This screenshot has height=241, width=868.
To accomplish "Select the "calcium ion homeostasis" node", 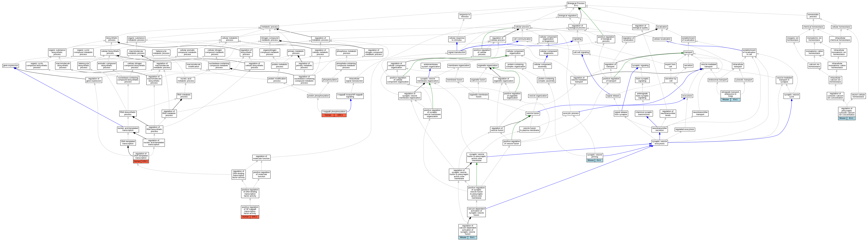I will pos(814,65).
